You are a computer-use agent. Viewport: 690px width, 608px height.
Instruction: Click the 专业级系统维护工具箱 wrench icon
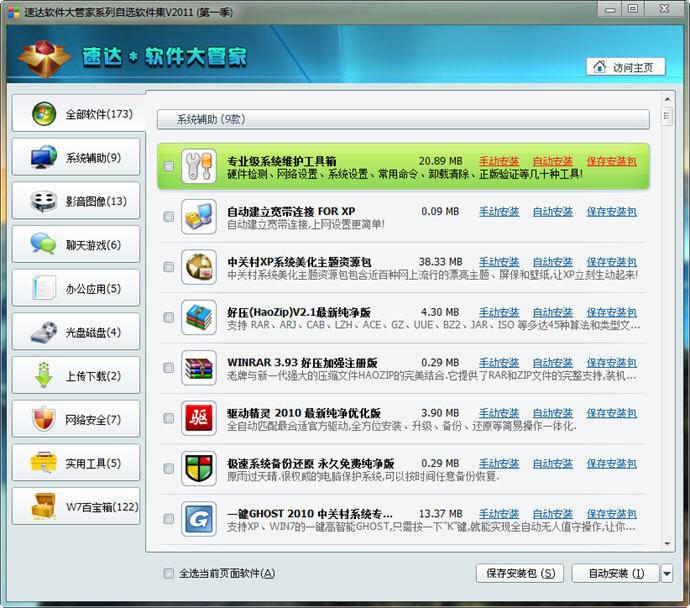198,166
